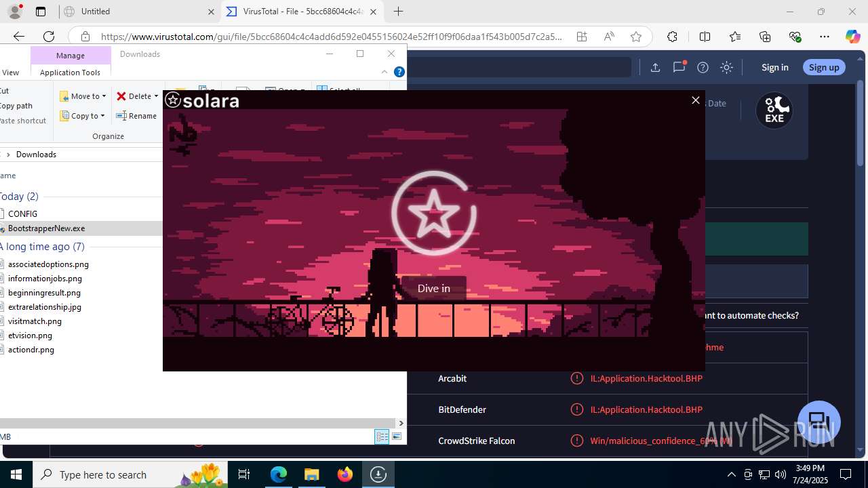
Task: Open Edge Favorites list
Action: (735, 37)
